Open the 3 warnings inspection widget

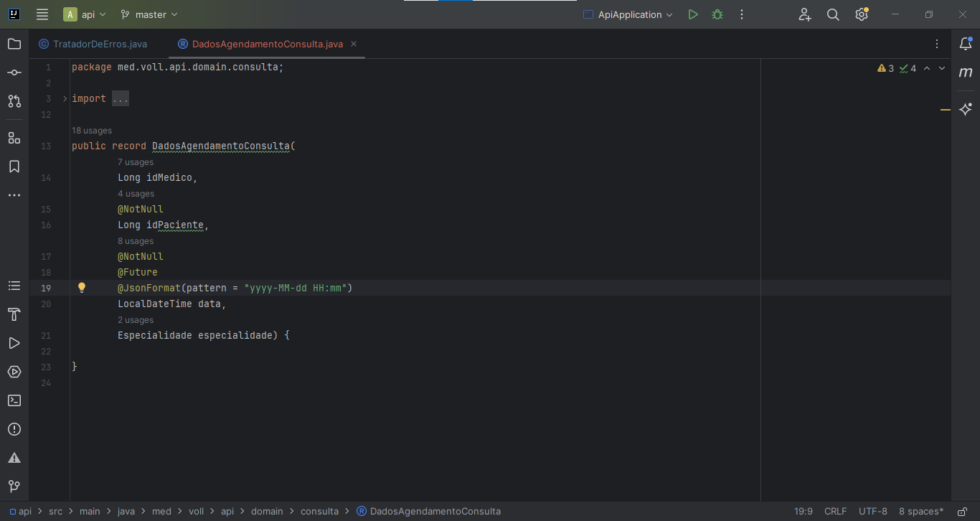coord(885,68)
